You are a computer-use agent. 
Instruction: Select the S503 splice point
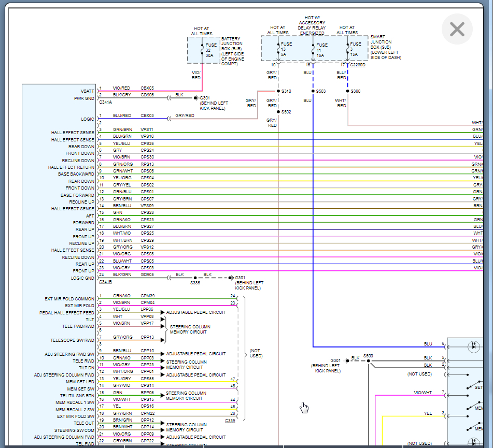click(313, 91)
